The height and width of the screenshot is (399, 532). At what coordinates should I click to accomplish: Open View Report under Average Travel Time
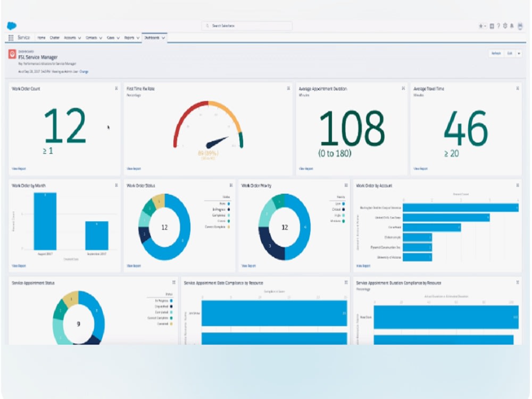pyautogui.click(x=421, y=169)
